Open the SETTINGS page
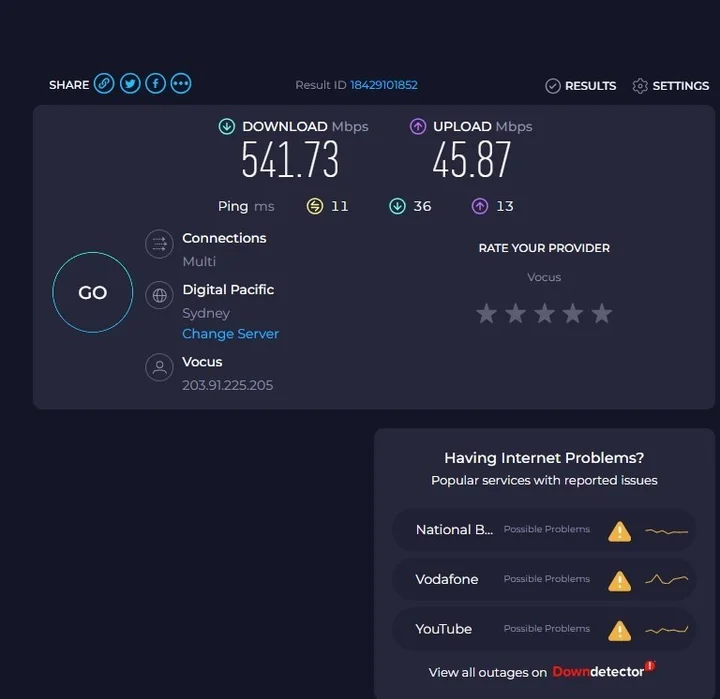The width and height of the screenshot is (720, 699). (670, 86)
